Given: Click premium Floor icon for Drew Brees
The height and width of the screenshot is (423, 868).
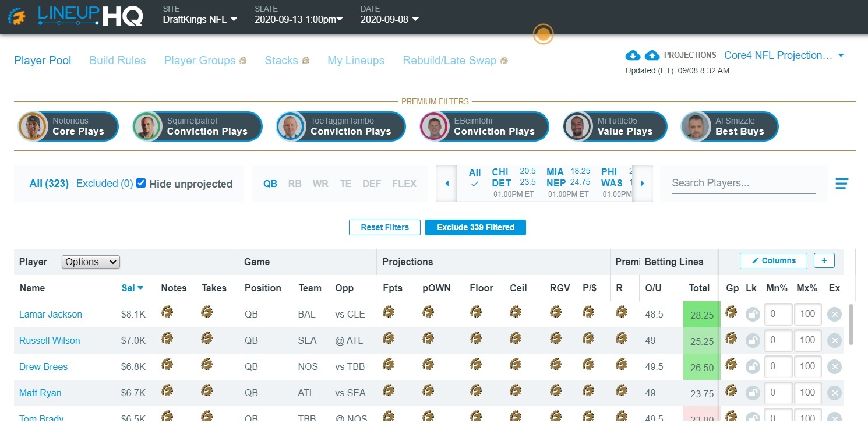Looking at the screenshot, I should [476, 365].
